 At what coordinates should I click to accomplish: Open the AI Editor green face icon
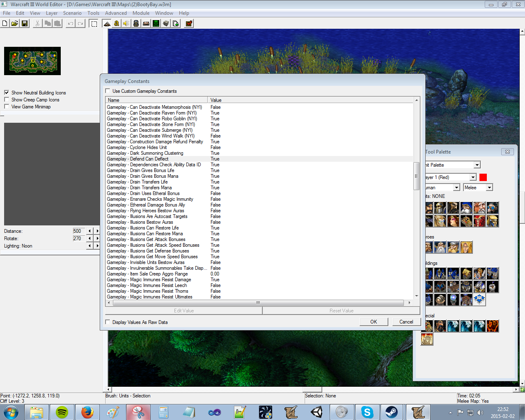156,23
